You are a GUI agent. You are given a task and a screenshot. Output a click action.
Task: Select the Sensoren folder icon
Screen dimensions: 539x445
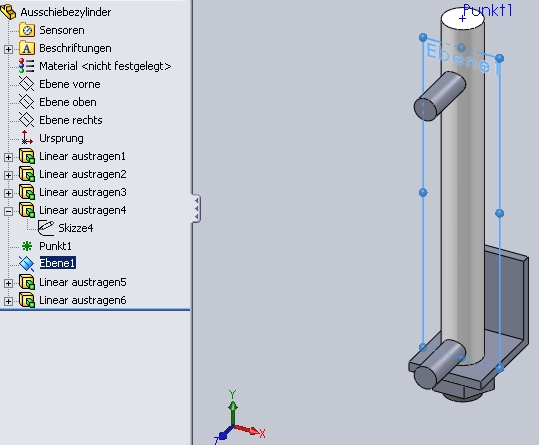click(x=27, y=30)
